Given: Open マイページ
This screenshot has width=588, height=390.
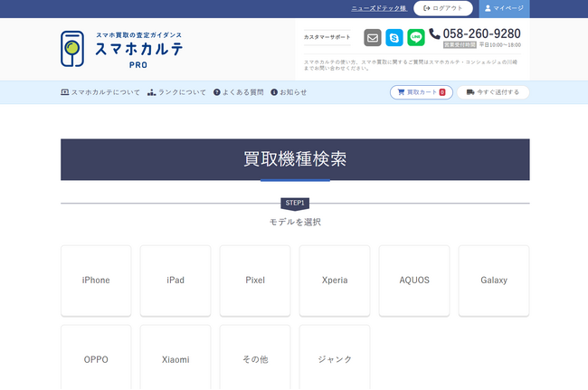Looking at the screenshot, I should click(505, 9).
